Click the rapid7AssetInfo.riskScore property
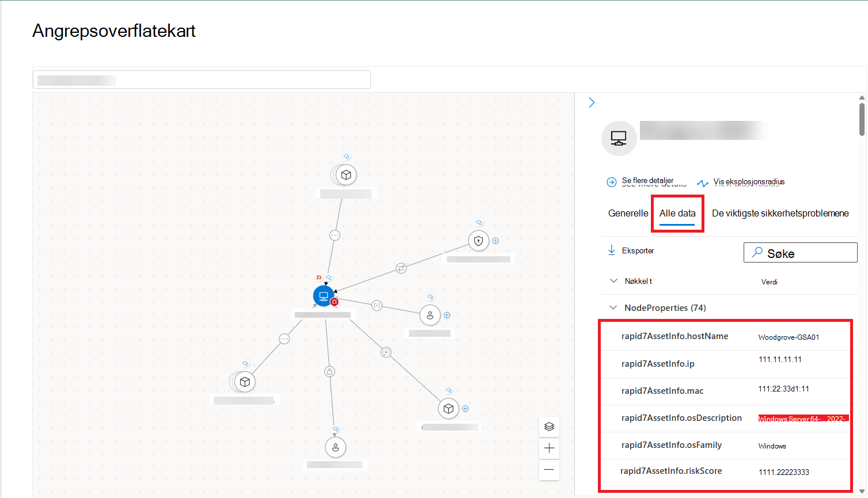868x498 pixels. click(x=671, y=471)
